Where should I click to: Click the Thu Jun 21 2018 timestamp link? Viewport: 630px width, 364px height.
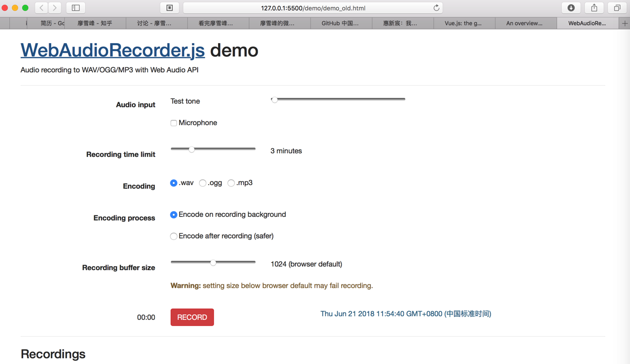pos(406,314)
